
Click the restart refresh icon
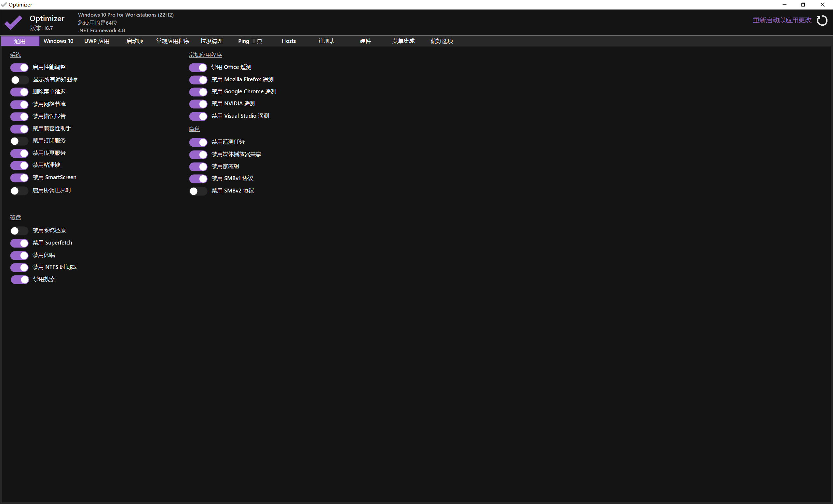click(822, 20)
